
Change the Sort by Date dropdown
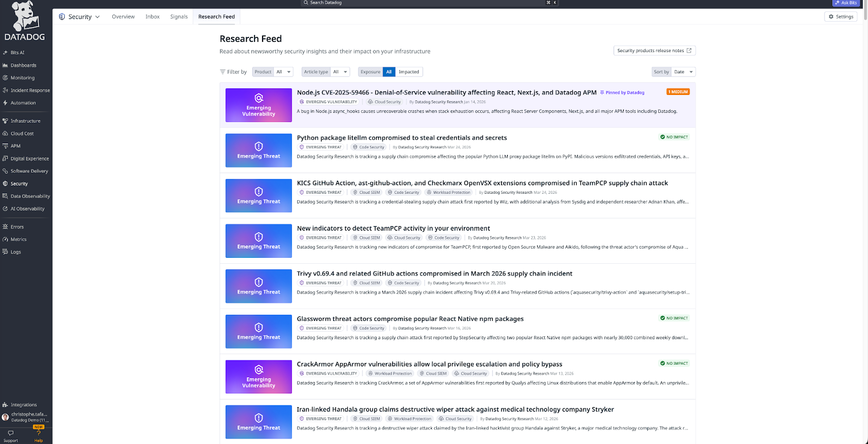pyautogui.click(x=683, y=72)
